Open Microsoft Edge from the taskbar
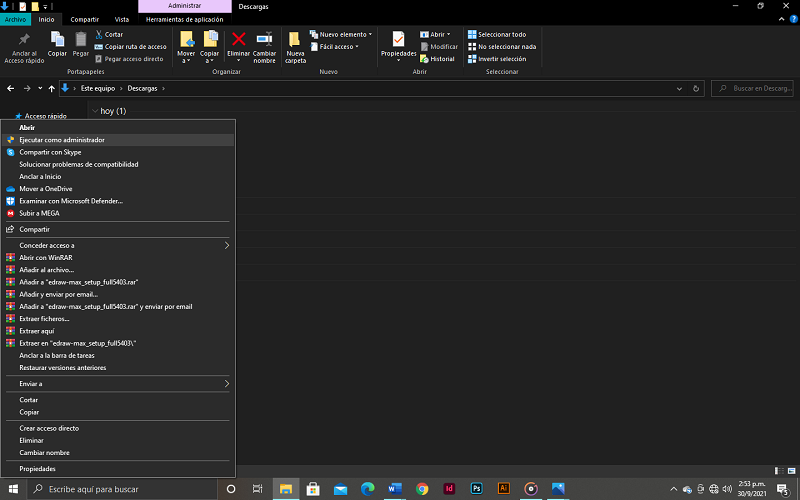The height and width of the screenshot is (500, 800). (x=367, y=489)
